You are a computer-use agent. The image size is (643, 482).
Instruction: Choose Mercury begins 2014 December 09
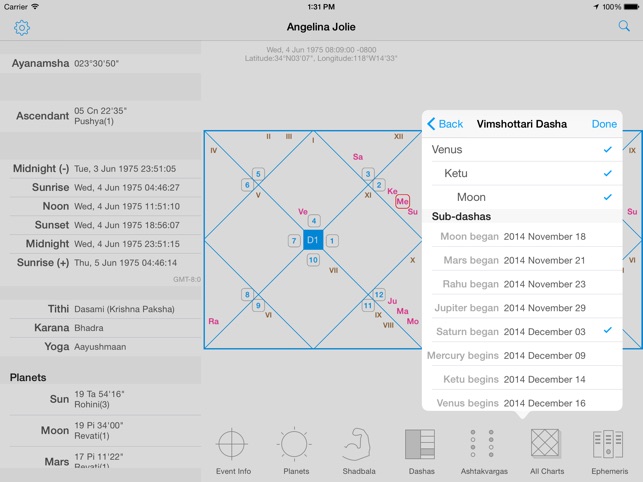(x=522, y=356)
